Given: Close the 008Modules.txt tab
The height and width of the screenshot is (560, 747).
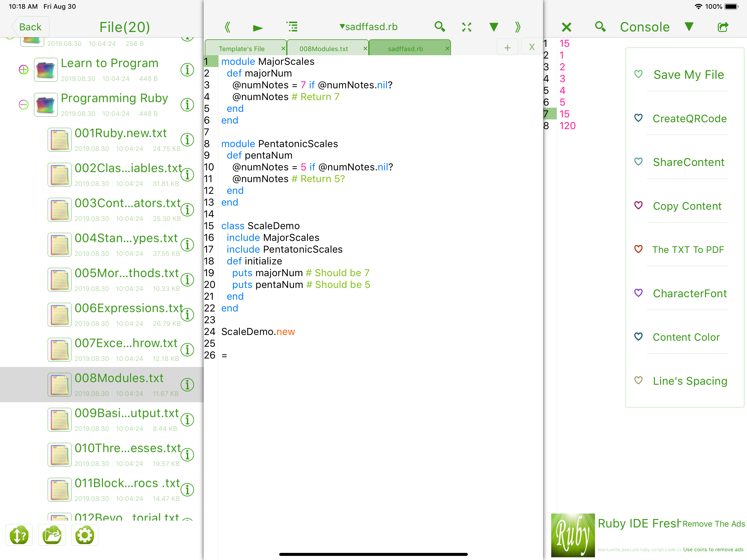Looking at the screenshot, I should click(365, 49).
